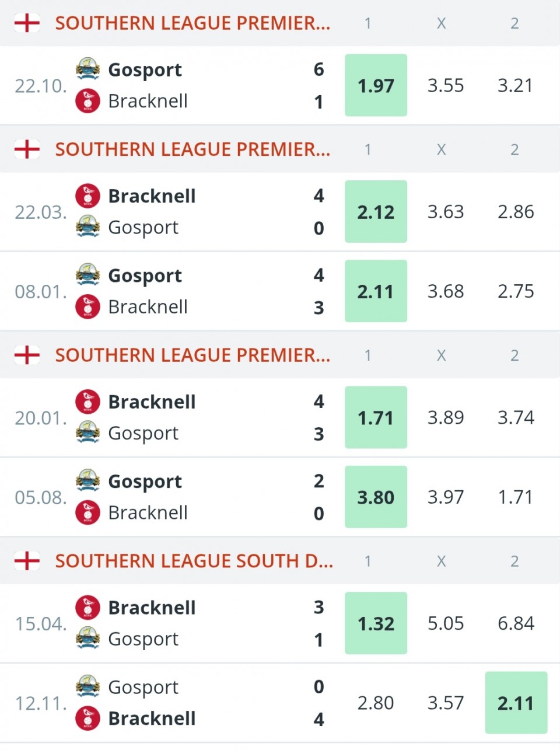Click Bracknell crest in 22.10. match
The height and width of the screenshot is (750, 560).
(87, 101)
